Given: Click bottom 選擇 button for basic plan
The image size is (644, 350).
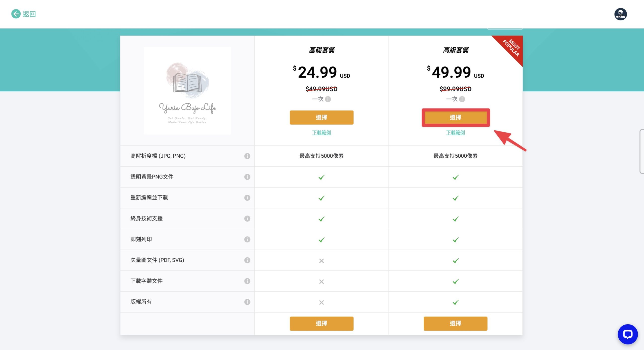Looking at the screenshot, I should [x=321, y=323].
